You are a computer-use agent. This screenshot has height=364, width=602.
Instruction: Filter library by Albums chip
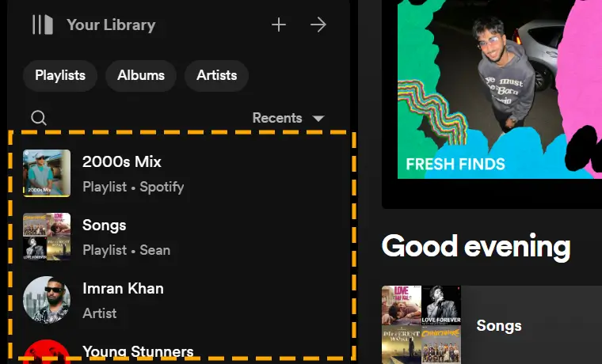click(141, 75)
